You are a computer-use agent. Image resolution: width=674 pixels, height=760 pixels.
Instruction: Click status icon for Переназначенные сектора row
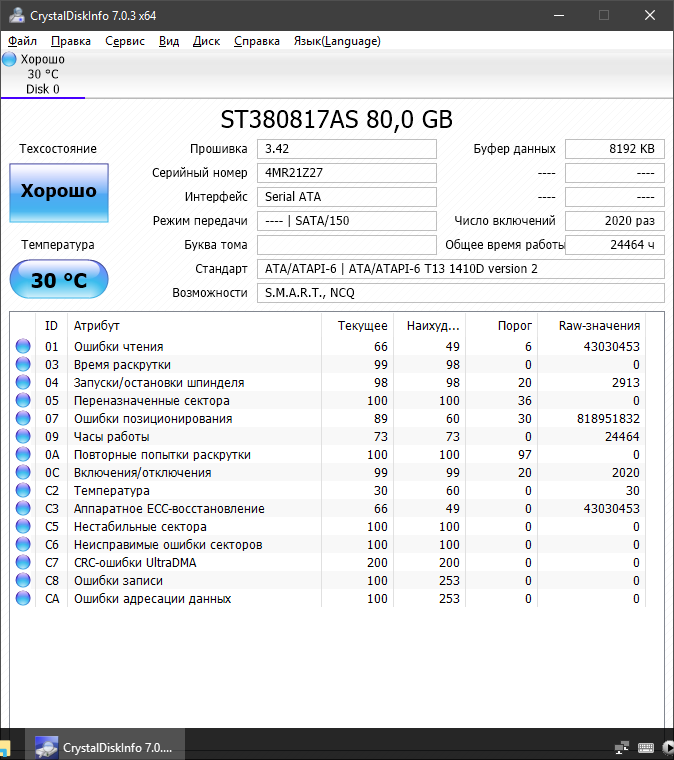pos(23,400)
